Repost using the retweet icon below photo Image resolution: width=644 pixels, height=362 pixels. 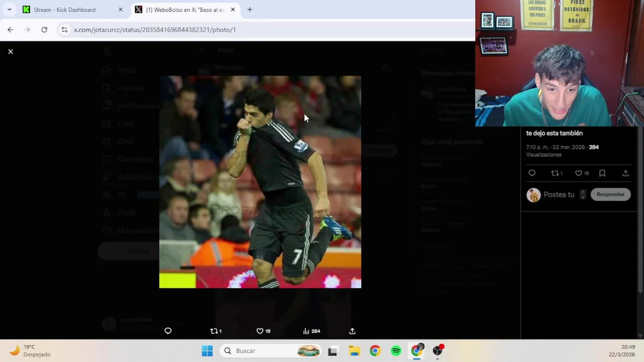(x=215, y=331)
